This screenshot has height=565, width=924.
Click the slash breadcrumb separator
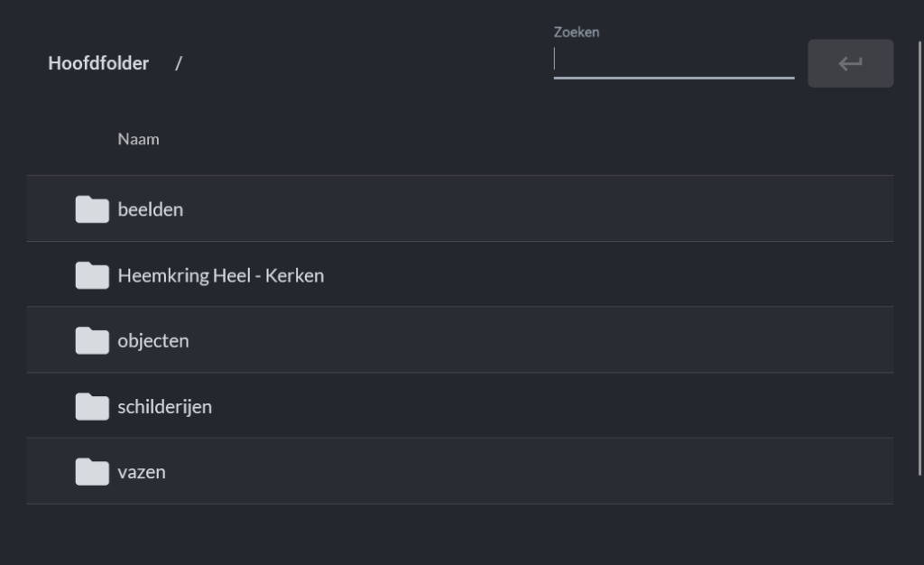click(179, 63)
